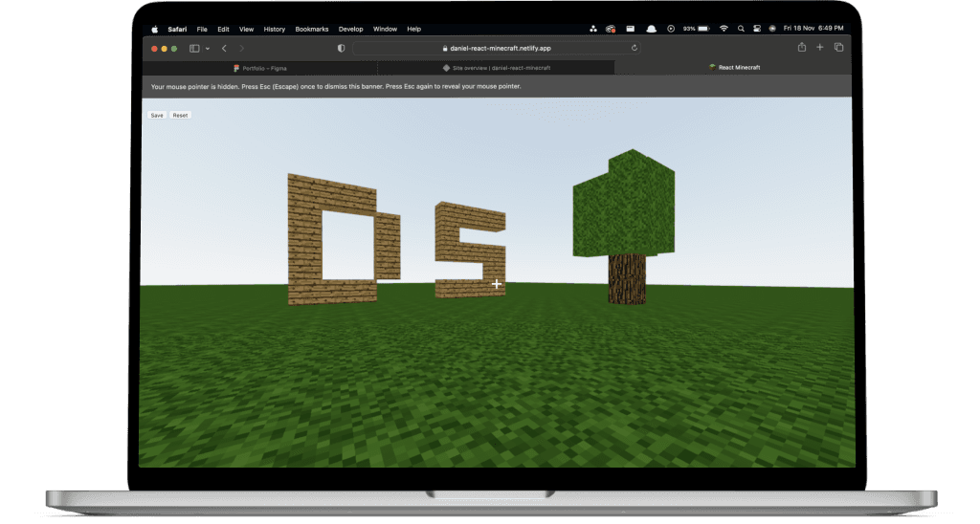The width and height of the screenshot is (980, 524).
Task: Switch to the Portfolio – Figma tab
Action: click(x=259, y=68)
